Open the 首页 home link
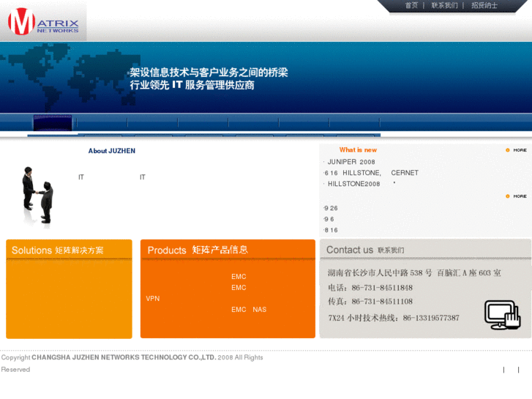Screen dimensions: 532x399 point(411,5)
